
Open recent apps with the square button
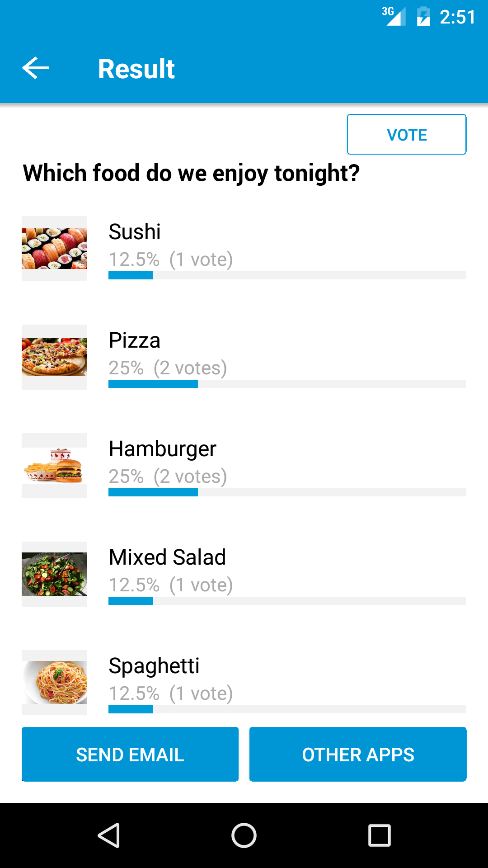click(379, 835)
